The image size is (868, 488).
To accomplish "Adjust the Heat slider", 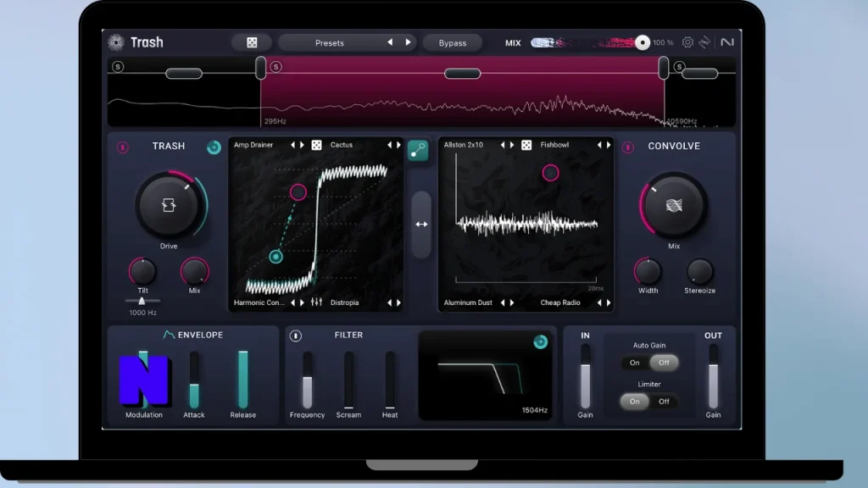I will (390, 380).
